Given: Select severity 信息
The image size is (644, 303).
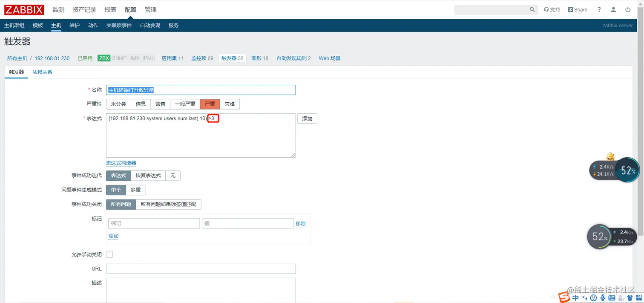Looking at the screenshot, I should (141, 104).
